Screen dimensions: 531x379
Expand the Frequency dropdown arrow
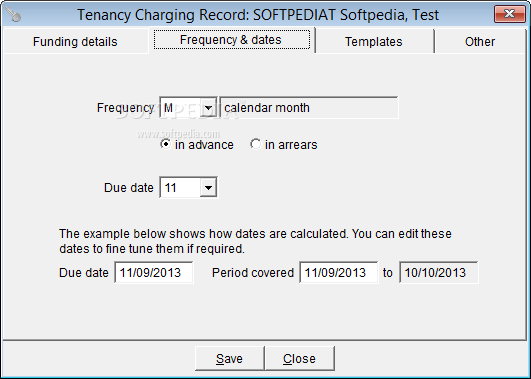(x=208, y=108)
